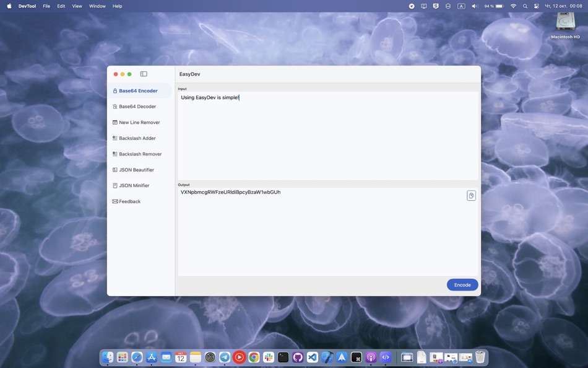Open the Trash from the dock
588x368 pixels.
point(480,357)
